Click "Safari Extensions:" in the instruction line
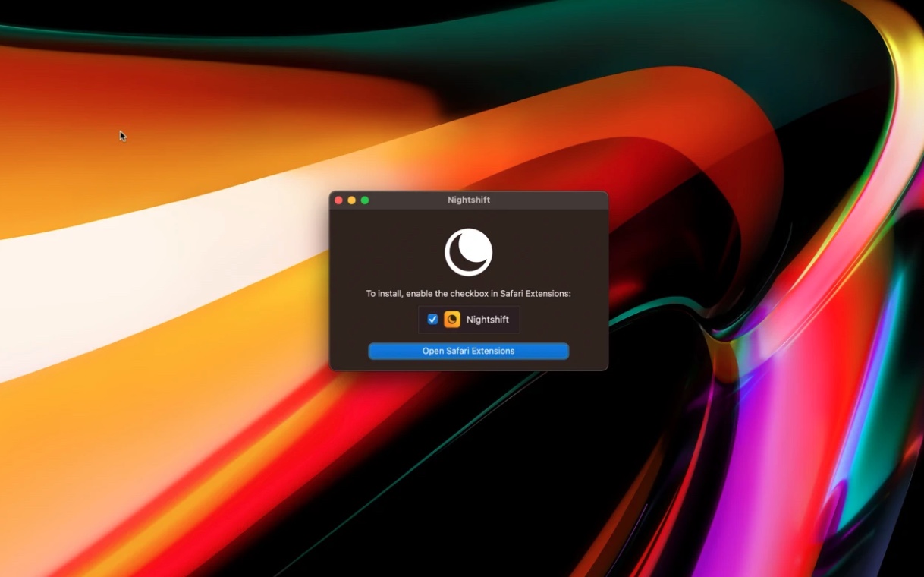 pos(535,294)
